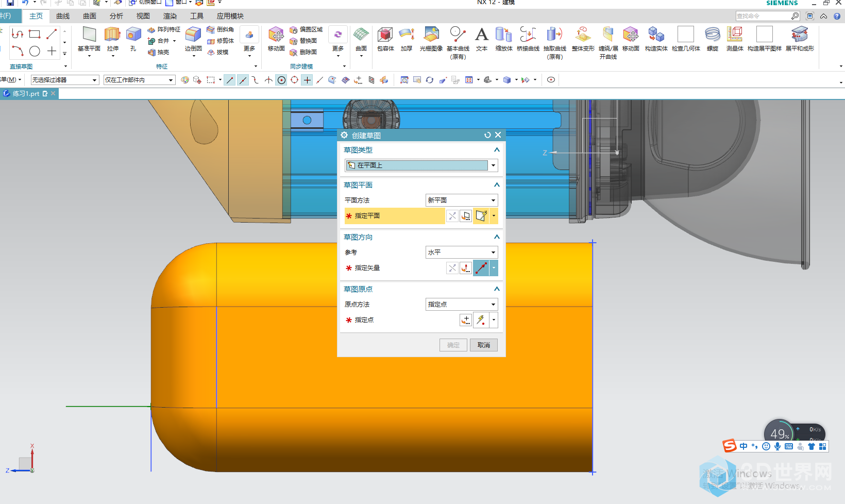Viewport: 845px width, 504px height.
Task: Toggle the arc center snap option
Action: (x=281, y=80)
